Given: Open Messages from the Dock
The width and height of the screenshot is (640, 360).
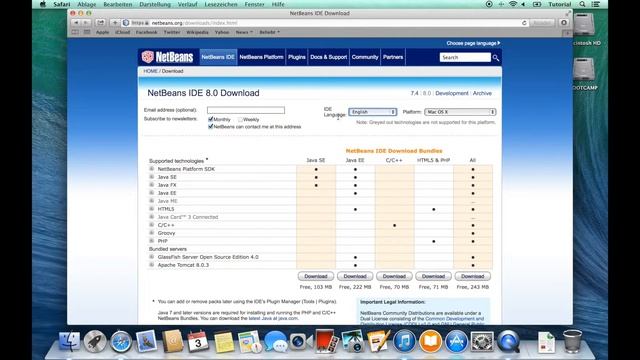Looking at the screenshot, I should pos(276,341).
